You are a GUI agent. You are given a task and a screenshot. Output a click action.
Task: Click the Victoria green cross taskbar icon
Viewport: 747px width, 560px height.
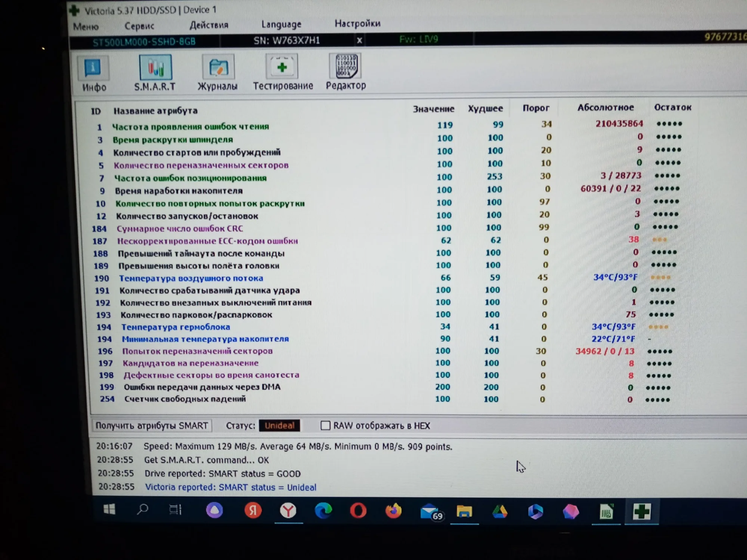641,512
